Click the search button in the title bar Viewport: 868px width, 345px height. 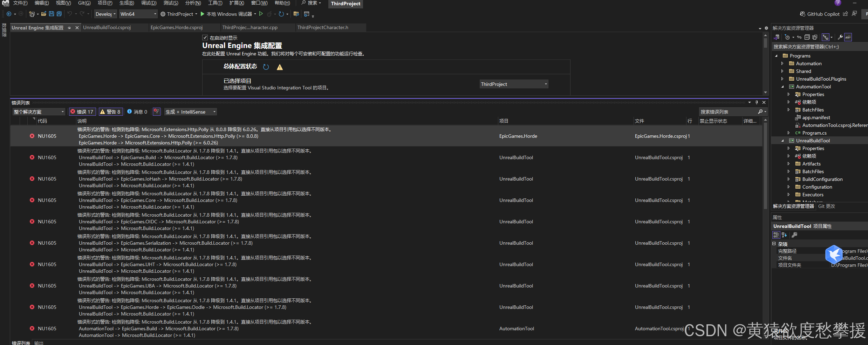[x=311, y=3]
